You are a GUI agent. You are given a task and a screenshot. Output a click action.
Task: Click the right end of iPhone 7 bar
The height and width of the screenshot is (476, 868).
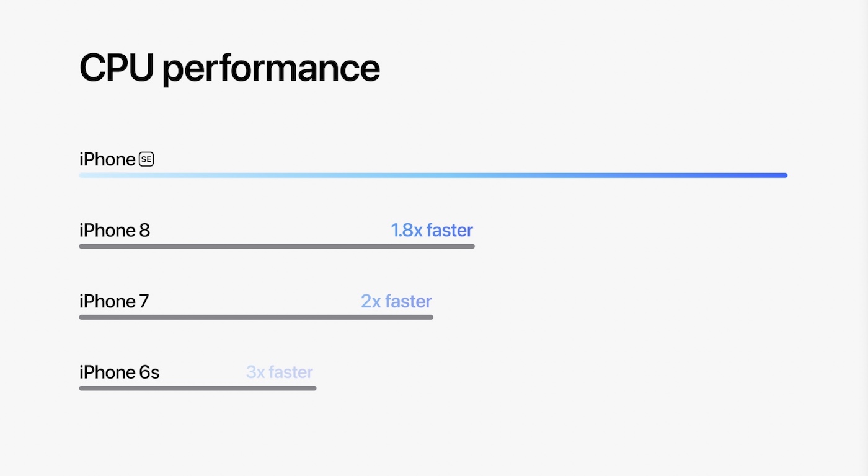click(430, 317)
